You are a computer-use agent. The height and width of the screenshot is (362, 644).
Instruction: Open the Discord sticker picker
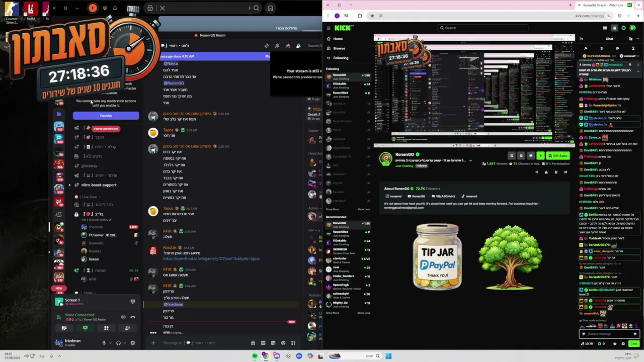pyautogui.click(x=273, y=343)
